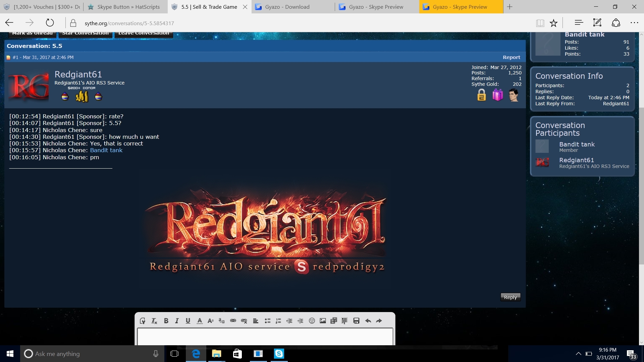Toggle bold formatting in editor

click(166, 321)
